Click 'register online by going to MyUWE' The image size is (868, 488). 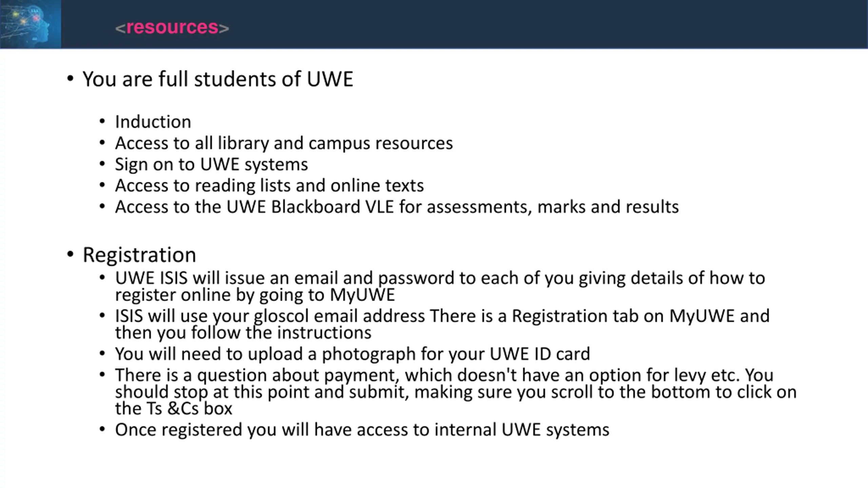[x=255, y=294]
